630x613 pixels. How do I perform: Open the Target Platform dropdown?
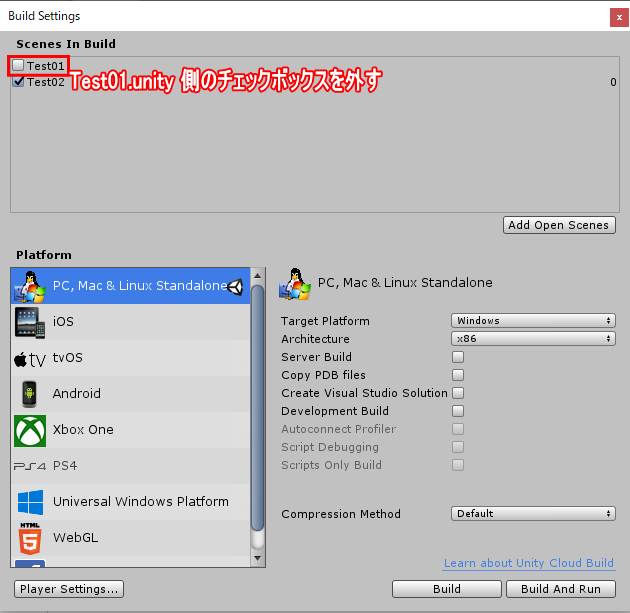tap(533, 321)
